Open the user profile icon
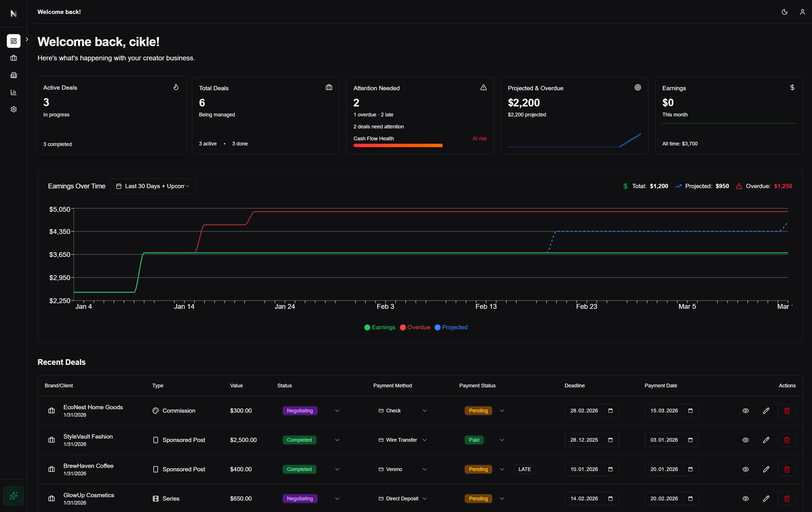Viewport: 812px width, 512px height. [802, 12]
